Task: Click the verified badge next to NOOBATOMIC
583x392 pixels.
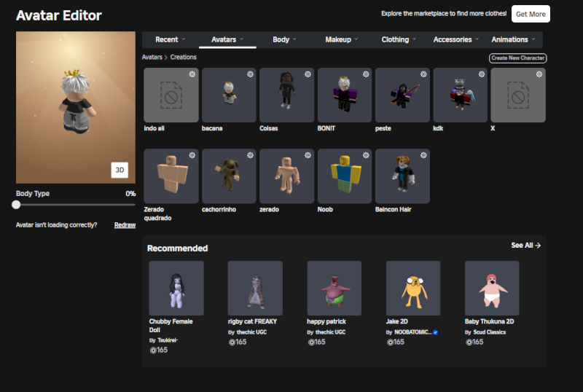Action: tap(435, 332)
